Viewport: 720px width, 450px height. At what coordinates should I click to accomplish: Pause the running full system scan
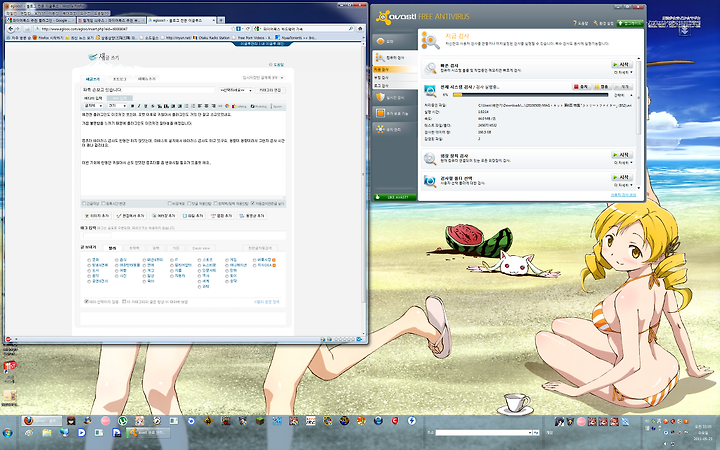[x=602, y=86]
